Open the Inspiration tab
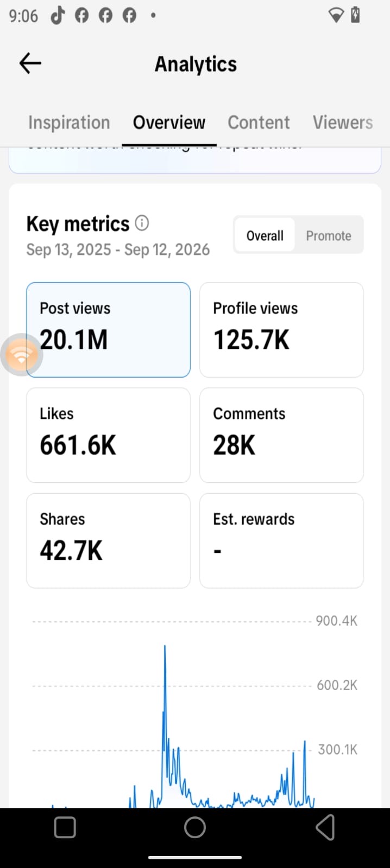 click(69, 123)
